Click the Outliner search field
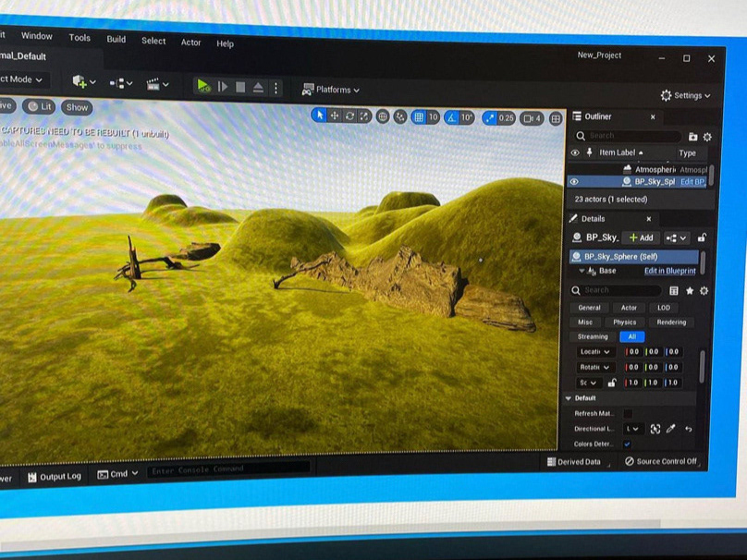Image resolution: width=747 pixels, height=560 pixels. [x=628, y=136]
